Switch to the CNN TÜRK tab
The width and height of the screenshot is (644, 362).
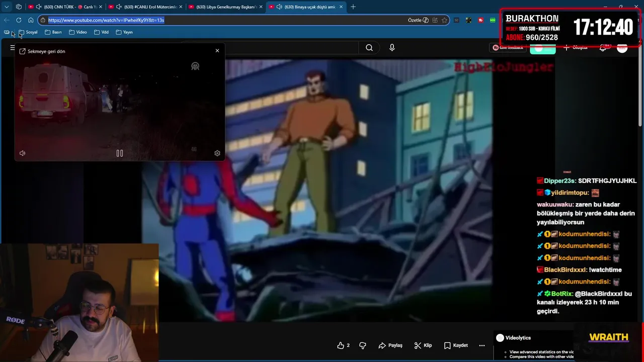coord(65,7)
